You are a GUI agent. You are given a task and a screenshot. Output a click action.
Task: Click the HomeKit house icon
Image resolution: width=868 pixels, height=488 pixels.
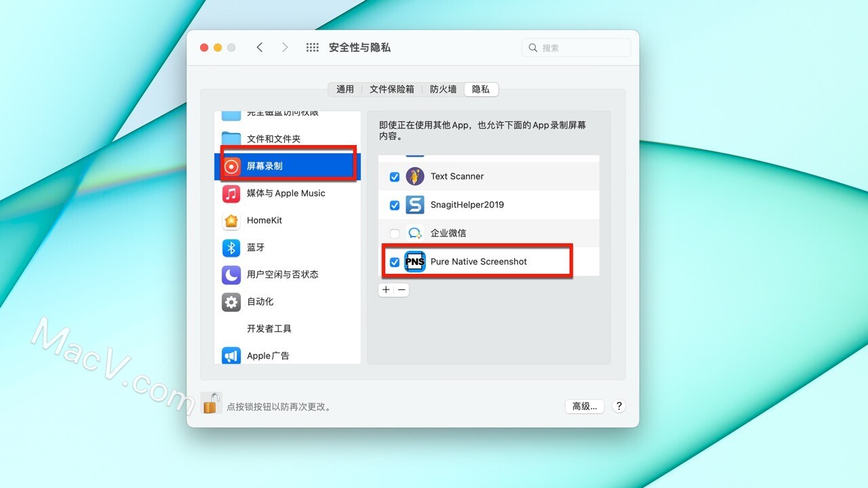point(231,220)
